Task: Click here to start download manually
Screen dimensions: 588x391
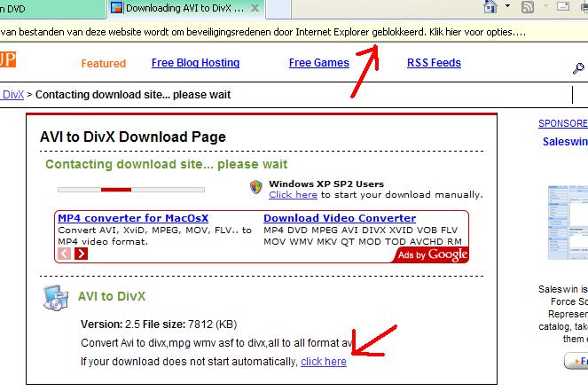Action: [x=293, y=194]
